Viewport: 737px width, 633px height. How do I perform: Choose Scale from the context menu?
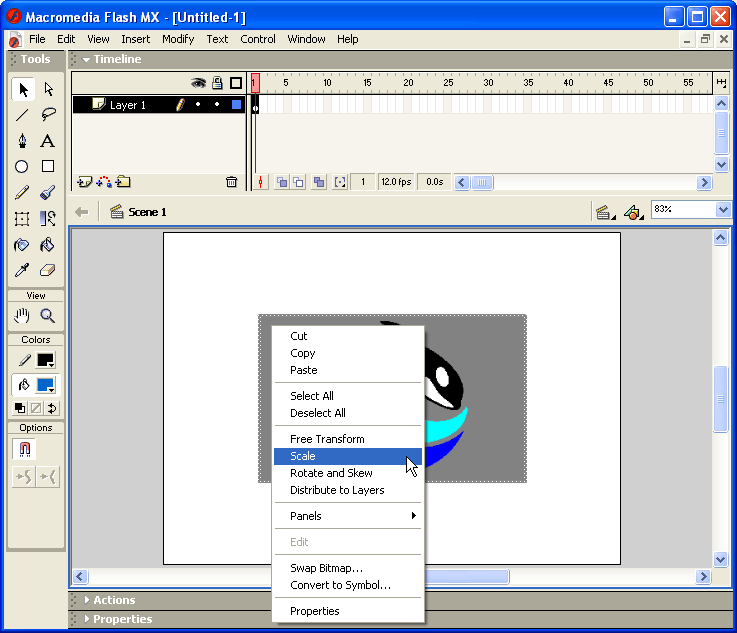click(303, 456)
